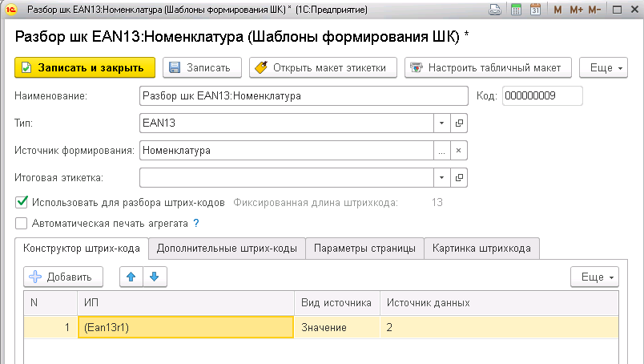Click the M- memory subtract button

click(x=594, y=10)
